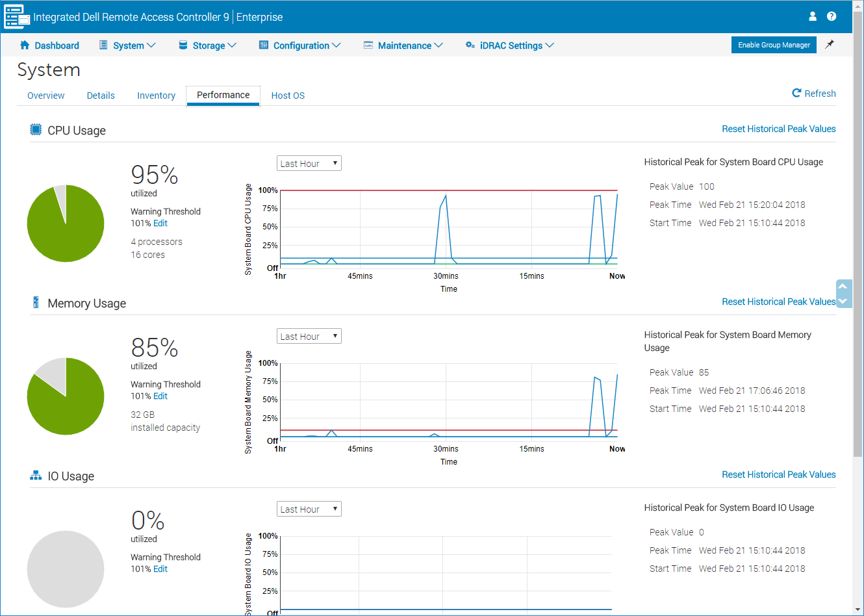This screenshot has width=864, height=616.
Task: Expand the System menu chevron
Action: point(151,45)
